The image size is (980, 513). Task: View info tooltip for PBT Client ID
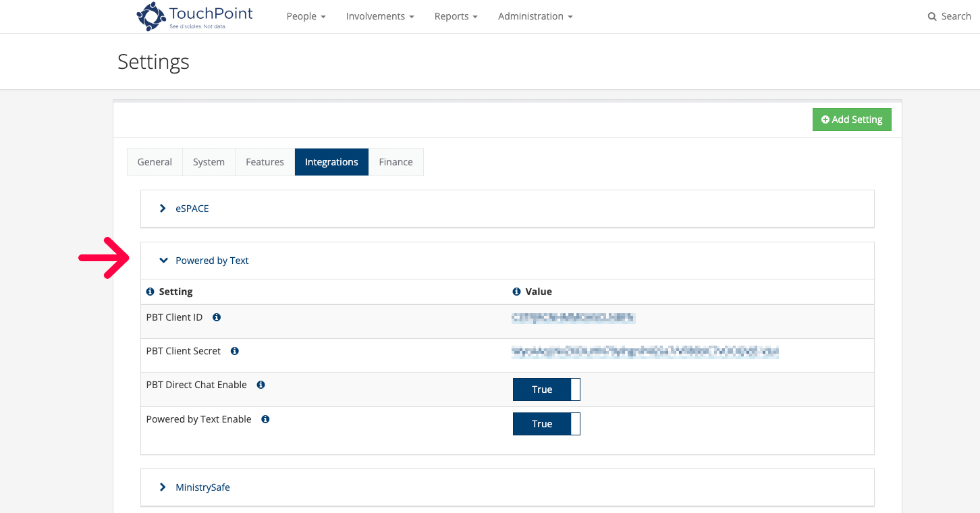point(216,317)
